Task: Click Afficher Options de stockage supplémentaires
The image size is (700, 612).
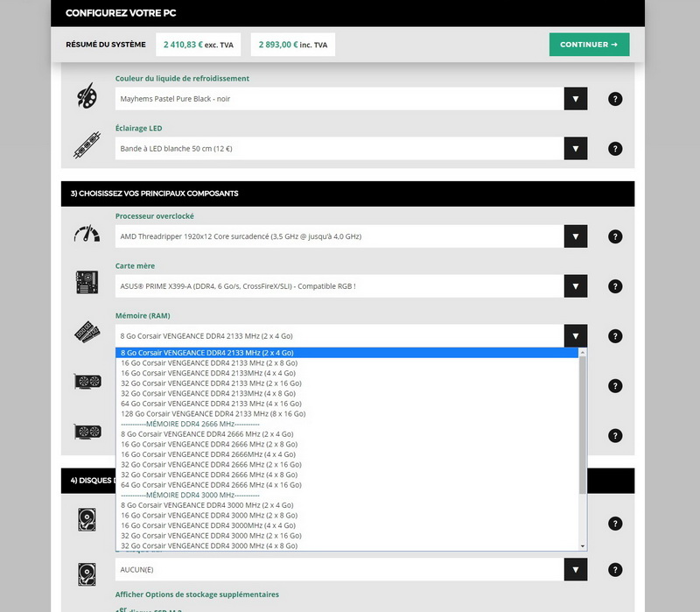Action: [197, 594]
